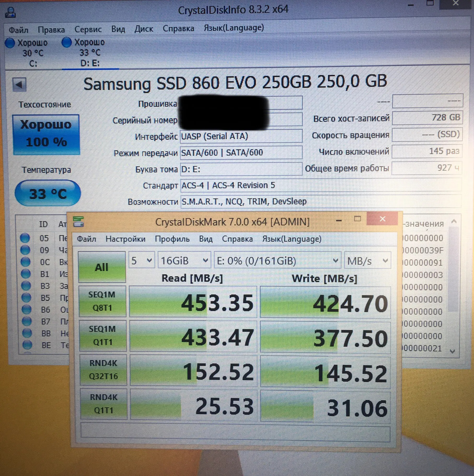Click the status circle for attribute BE

[27, 345]
